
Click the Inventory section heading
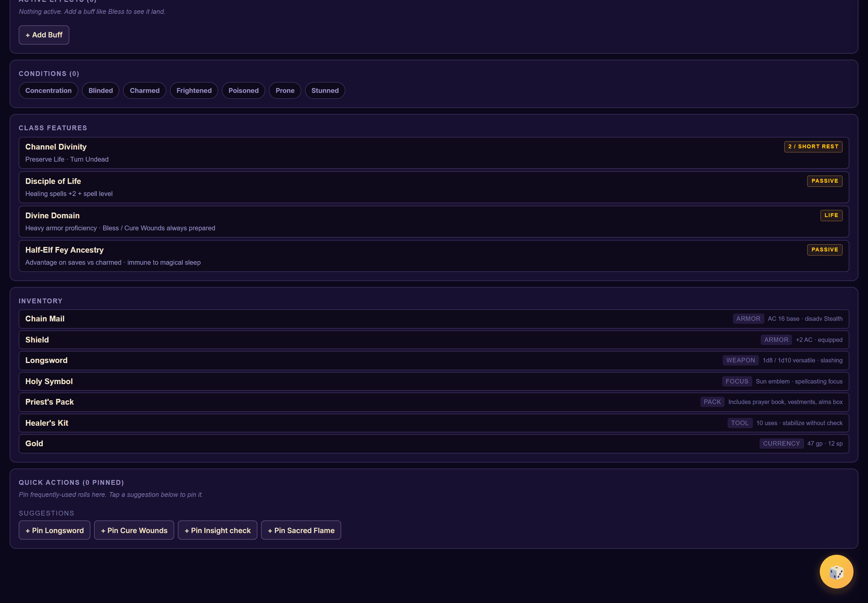pos(41,301)
